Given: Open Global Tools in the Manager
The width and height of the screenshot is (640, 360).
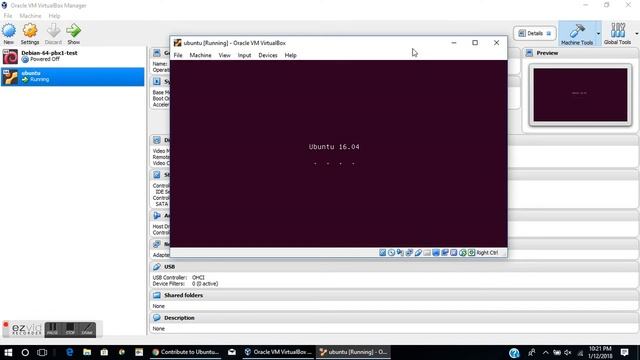Looking at the screenshot, I should click(x=617, y=33).
